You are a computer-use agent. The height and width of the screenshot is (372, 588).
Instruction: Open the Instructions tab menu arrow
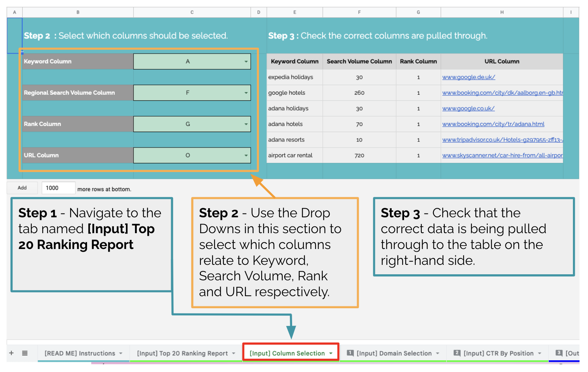click(x=121, y=354)
